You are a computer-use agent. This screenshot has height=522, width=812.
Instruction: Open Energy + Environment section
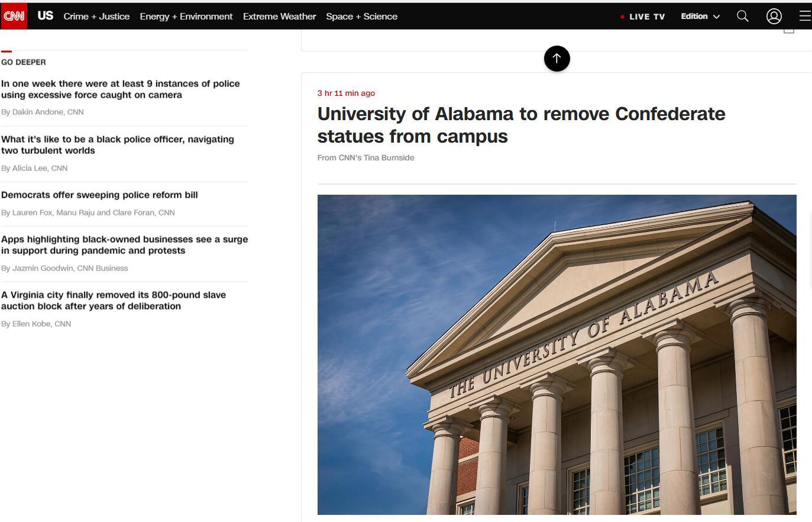point(186,16)
